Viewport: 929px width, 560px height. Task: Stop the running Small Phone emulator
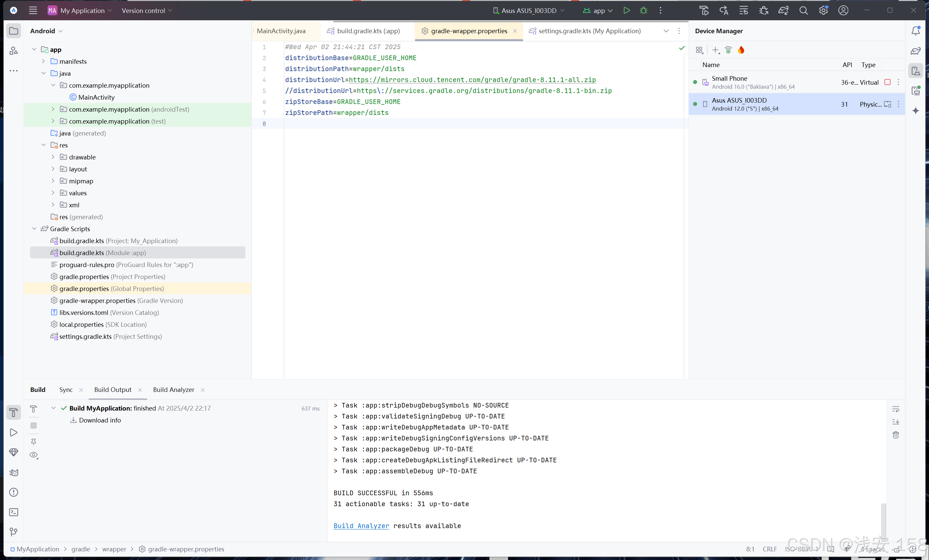click(887, 82)
